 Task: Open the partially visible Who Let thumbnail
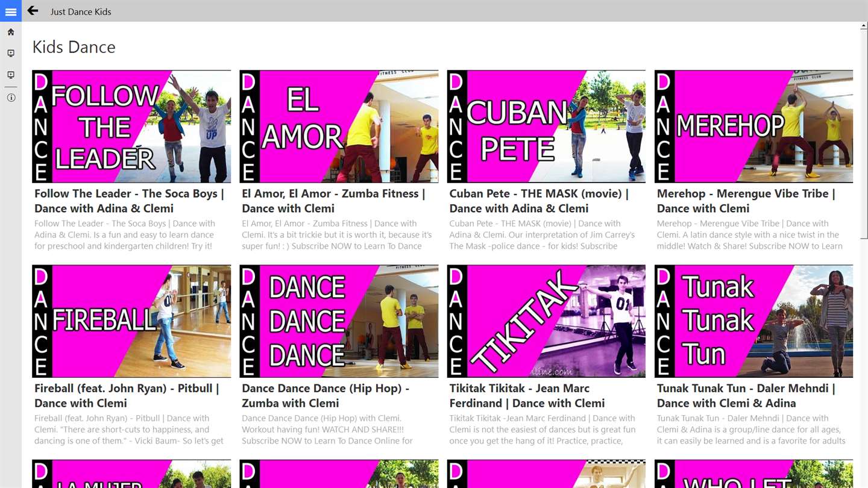[753, 474]
